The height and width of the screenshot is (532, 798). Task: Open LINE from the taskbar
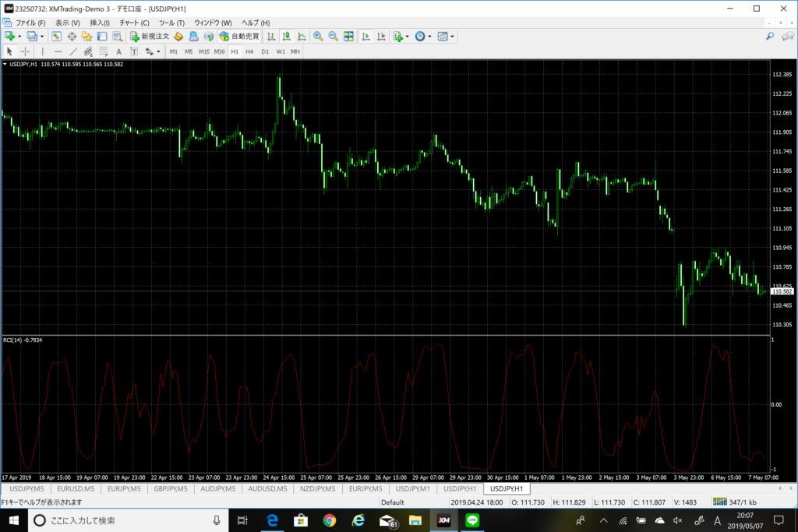point(472,520)
